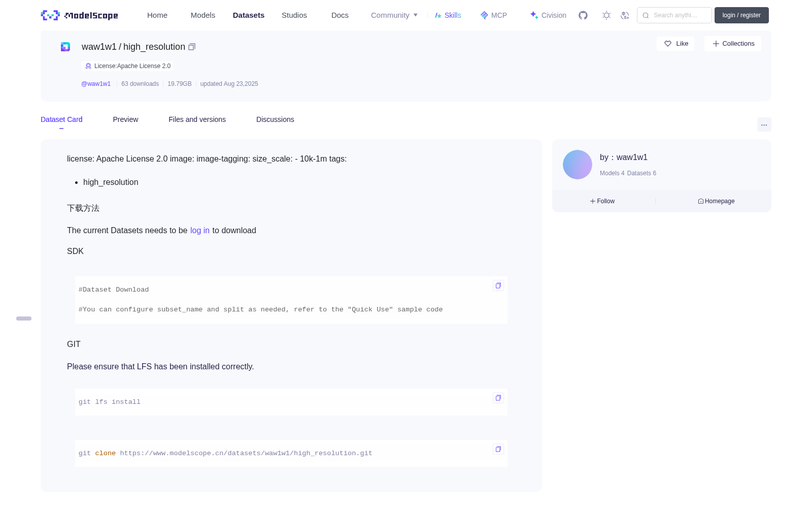
Task: Click the login / register button
Action: coord(741,15)
